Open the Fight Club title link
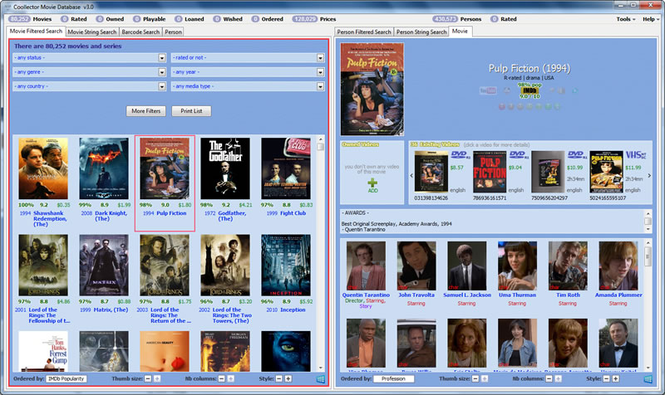 293,213
